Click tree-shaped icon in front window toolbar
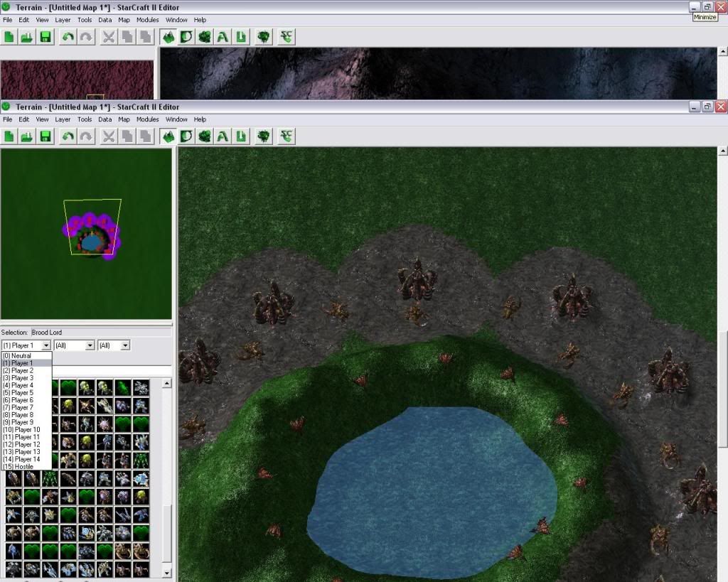The width and height of the screenshot is (728, 582). click(x=264, y=136)
